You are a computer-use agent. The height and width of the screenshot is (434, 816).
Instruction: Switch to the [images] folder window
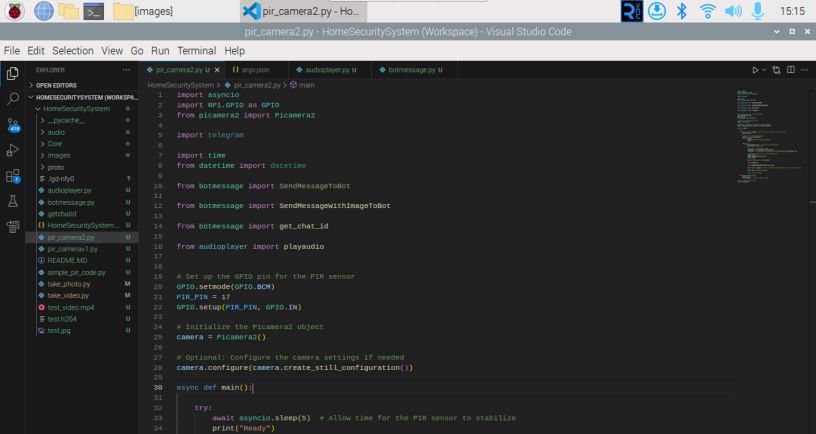(x=144, y=11)
